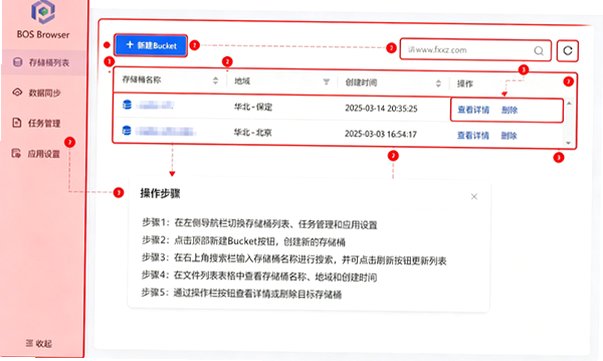Select the 步骤3 instruction line

pos(294,259)
